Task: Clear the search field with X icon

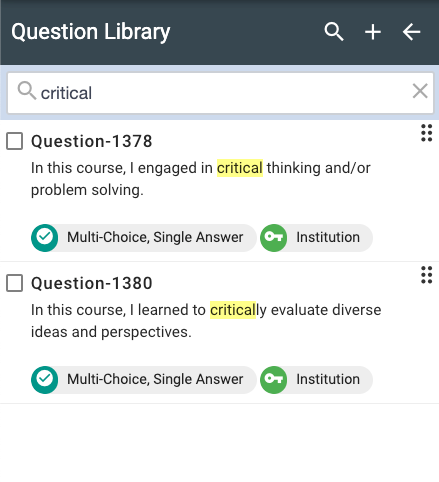Action: [420, 91]
